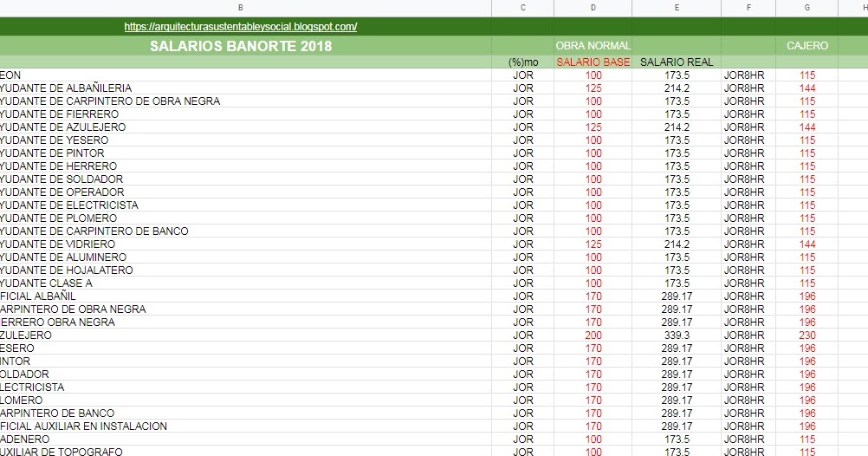
Task: Click JOR8HR in OLDADOR row
Action: pos(748,375)
